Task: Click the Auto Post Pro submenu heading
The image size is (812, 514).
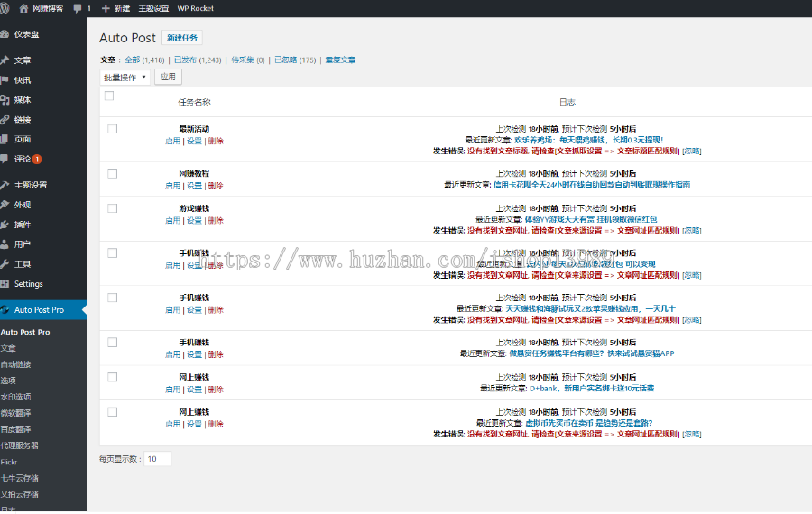Action: 25,332
